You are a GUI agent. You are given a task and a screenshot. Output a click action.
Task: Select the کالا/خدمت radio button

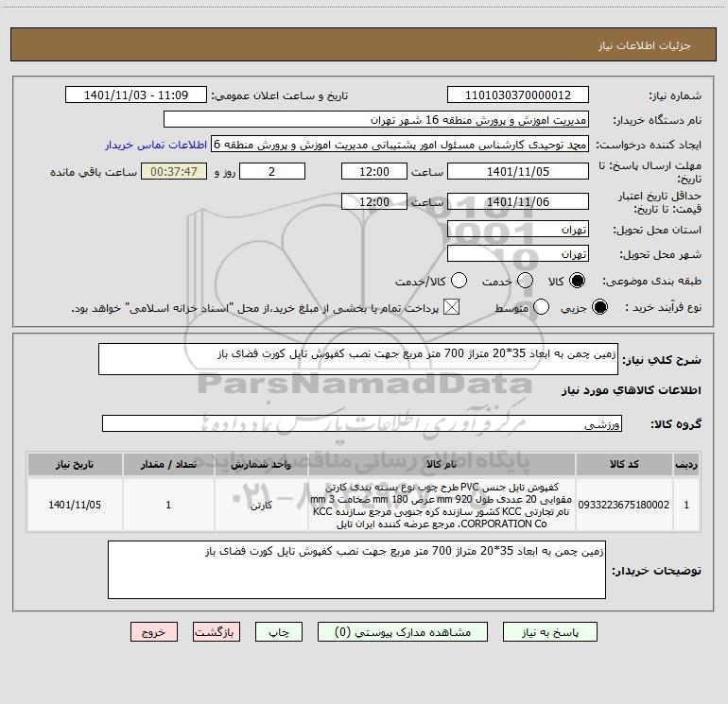coord(459,281)
